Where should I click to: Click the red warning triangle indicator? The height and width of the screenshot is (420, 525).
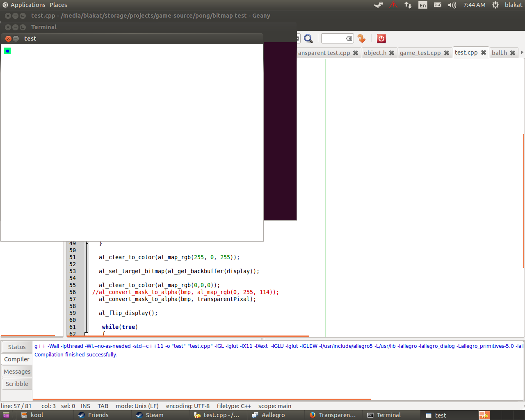[393, 5]
